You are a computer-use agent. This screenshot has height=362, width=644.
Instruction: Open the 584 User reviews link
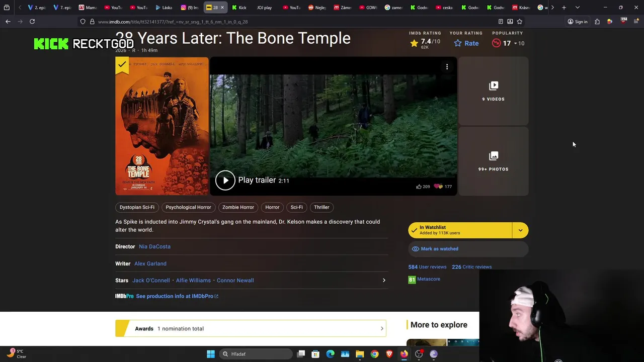tap(427, 267)
